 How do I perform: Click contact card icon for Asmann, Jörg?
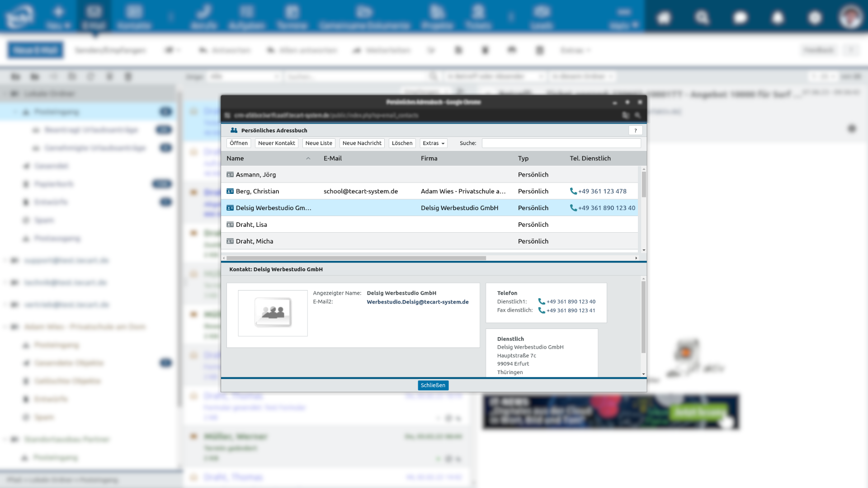click(230, 174)
